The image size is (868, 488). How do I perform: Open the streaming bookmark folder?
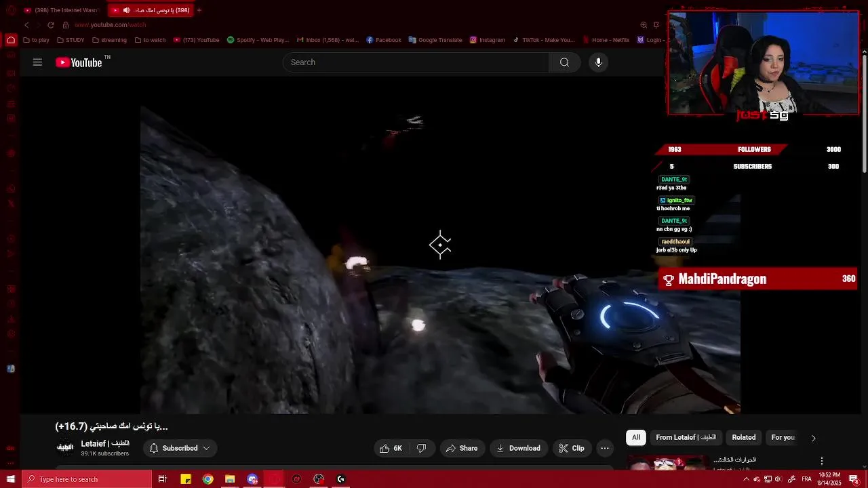pyautogui.click(x=109, y=40)
